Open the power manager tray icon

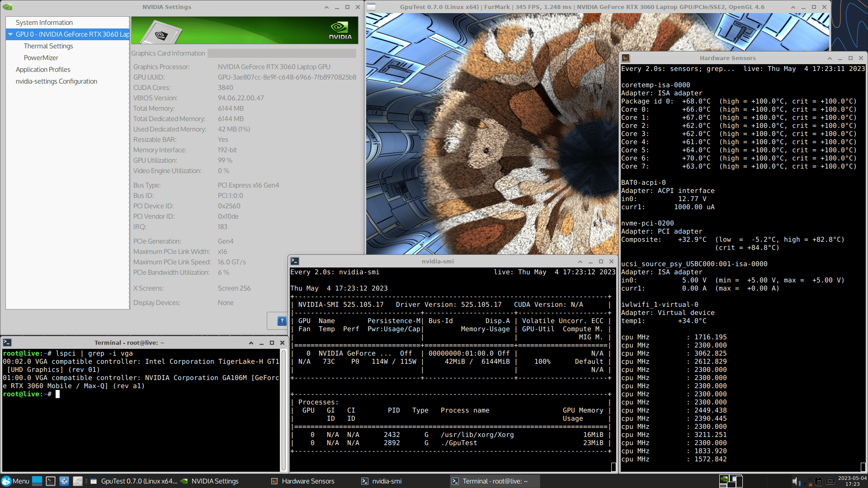(830, 482)
